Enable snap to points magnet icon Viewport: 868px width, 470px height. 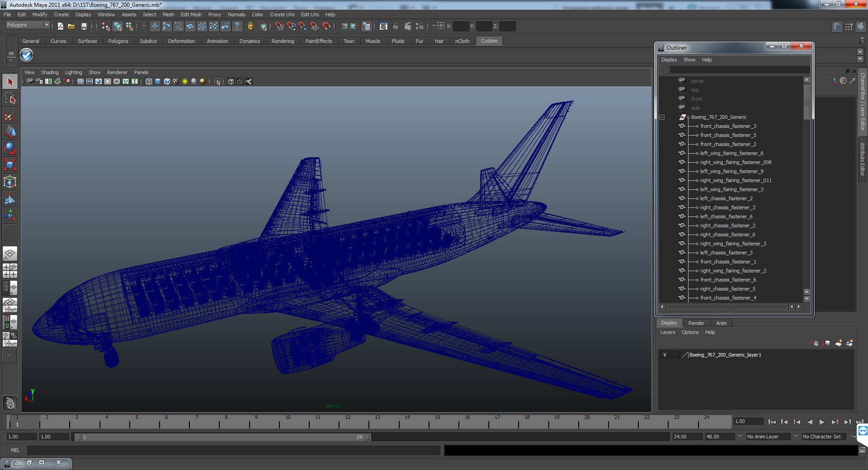[303, 26]
